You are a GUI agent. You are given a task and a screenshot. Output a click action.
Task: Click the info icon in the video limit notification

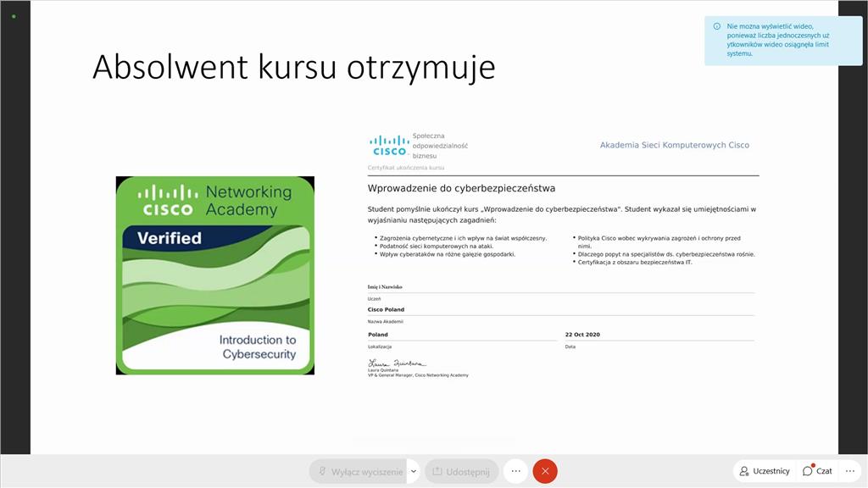click(x=717, y=26)
